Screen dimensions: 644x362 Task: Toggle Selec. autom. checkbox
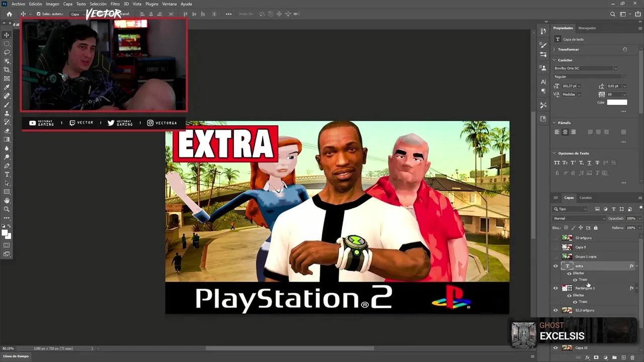point(38,14)
